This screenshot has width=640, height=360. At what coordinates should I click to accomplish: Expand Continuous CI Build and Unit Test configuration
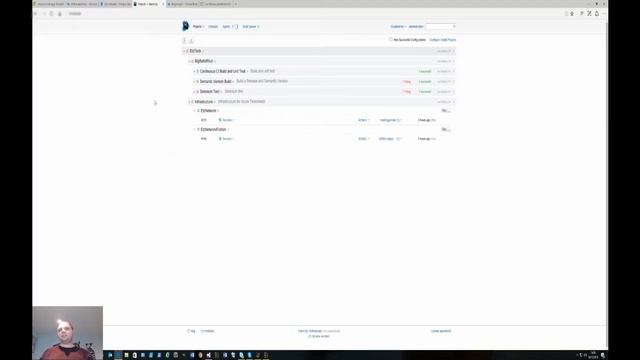pyautogui.click(x=194, y=71)
